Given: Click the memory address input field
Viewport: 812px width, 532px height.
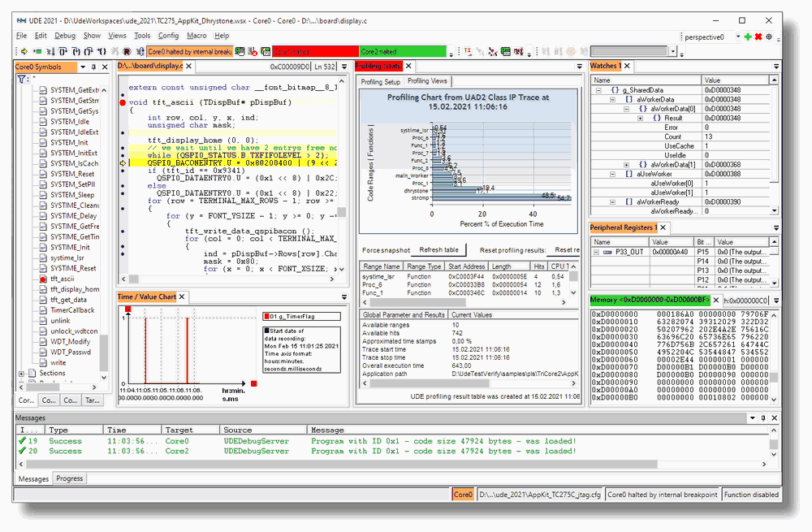Looking at the screenshot, I should click(745, 301).
